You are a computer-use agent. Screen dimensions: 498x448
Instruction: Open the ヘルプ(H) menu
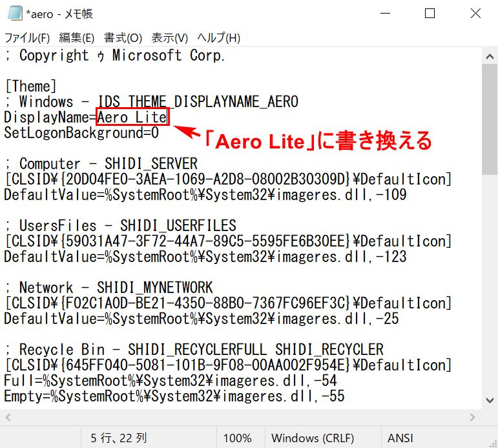[x=218, y=38]
